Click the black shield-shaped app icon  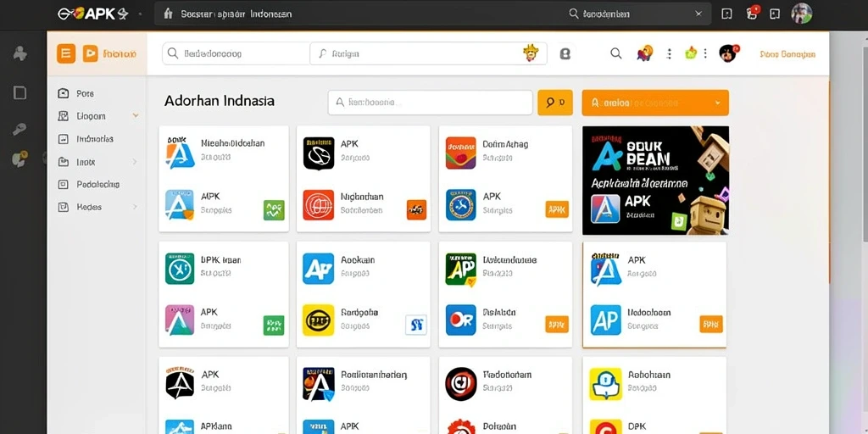pyautogui.click(x=319, y=153)
